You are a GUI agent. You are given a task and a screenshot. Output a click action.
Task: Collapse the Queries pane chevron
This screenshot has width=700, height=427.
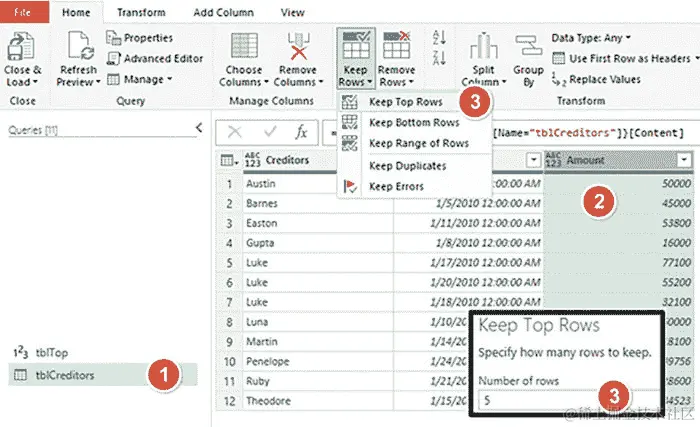coord(199,128)
